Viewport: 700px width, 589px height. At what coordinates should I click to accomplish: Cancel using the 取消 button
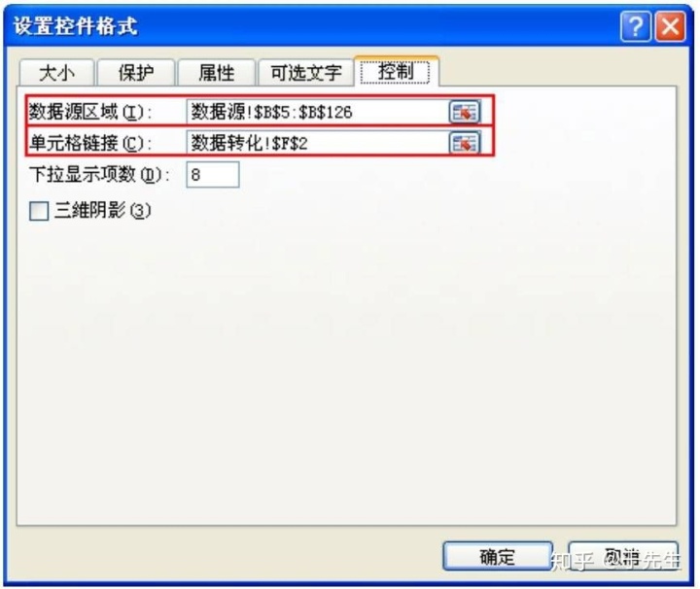623,556
